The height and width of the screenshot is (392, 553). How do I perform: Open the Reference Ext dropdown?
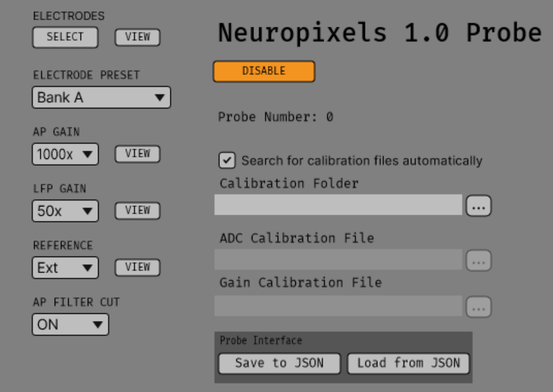(x=65, y=267)
